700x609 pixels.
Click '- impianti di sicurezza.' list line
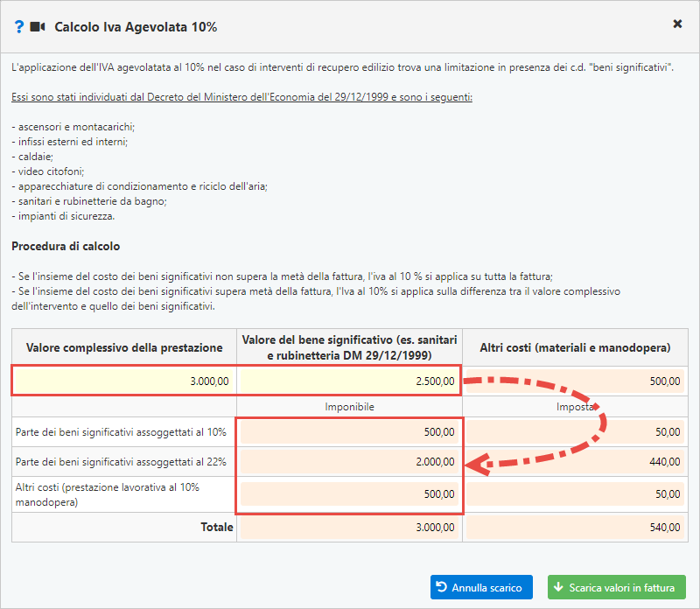coord(63,216)
